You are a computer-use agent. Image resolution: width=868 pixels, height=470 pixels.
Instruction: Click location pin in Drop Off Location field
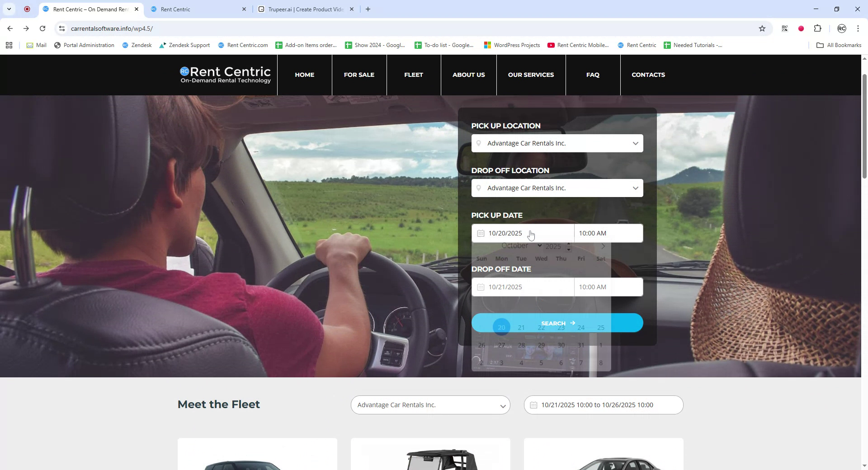tap(479, 188)
